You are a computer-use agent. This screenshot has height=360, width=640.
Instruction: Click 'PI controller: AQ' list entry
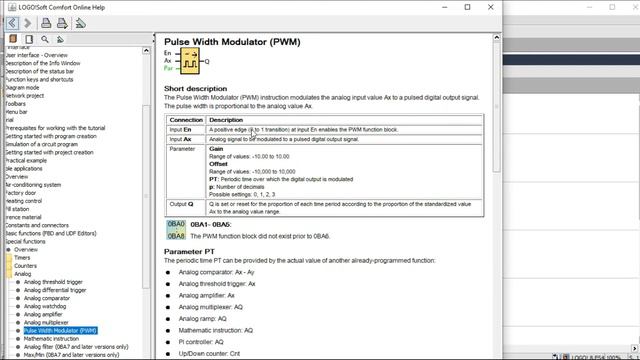pos(201,342)
